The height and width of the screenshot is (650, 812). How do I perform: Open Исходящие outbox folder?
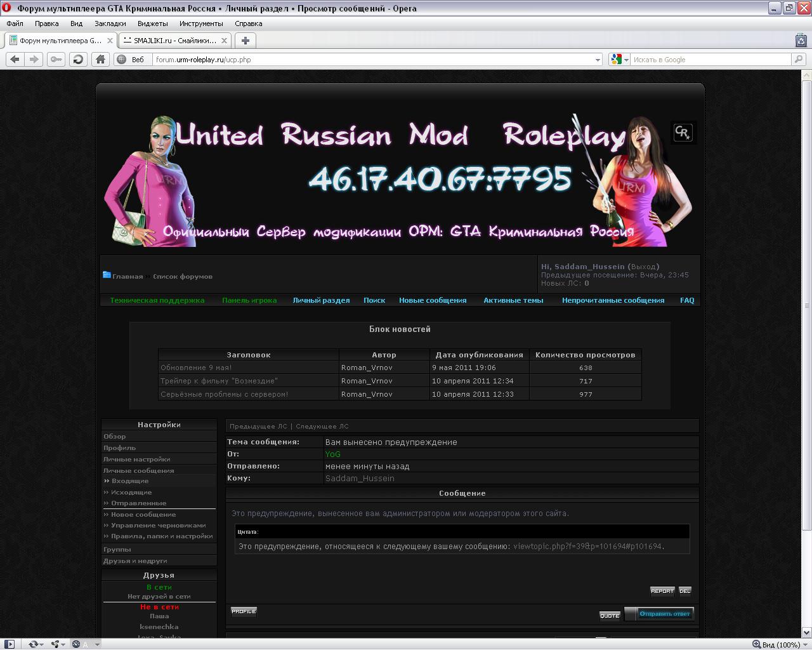point(131,492)
